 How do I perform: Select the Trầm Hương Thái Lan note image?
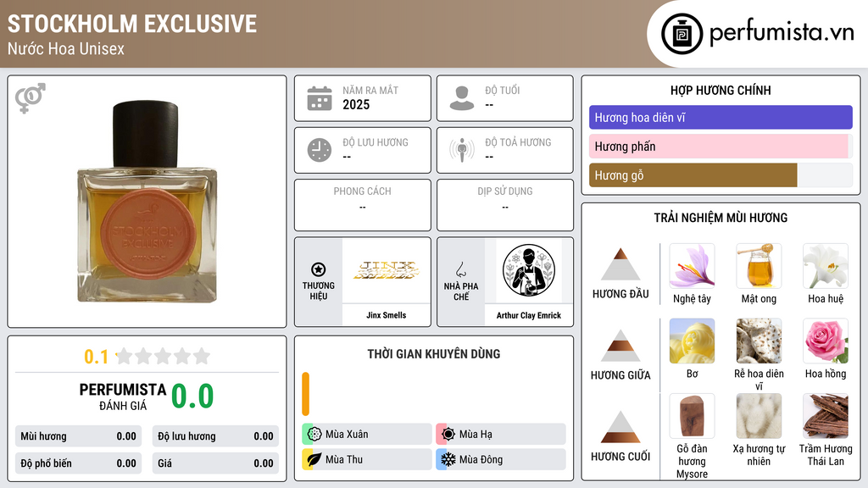826,416
